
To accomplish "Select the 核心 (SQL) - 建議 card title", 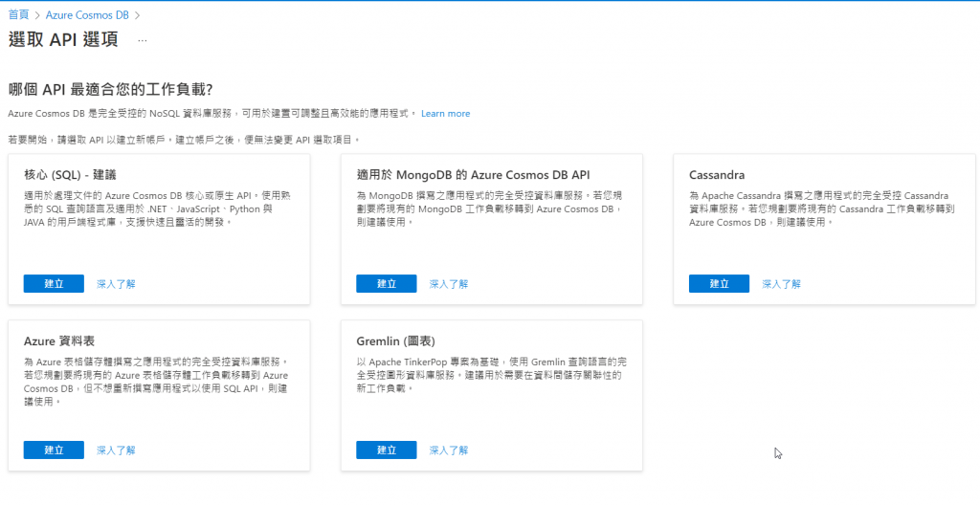I will tap(70, 175).
